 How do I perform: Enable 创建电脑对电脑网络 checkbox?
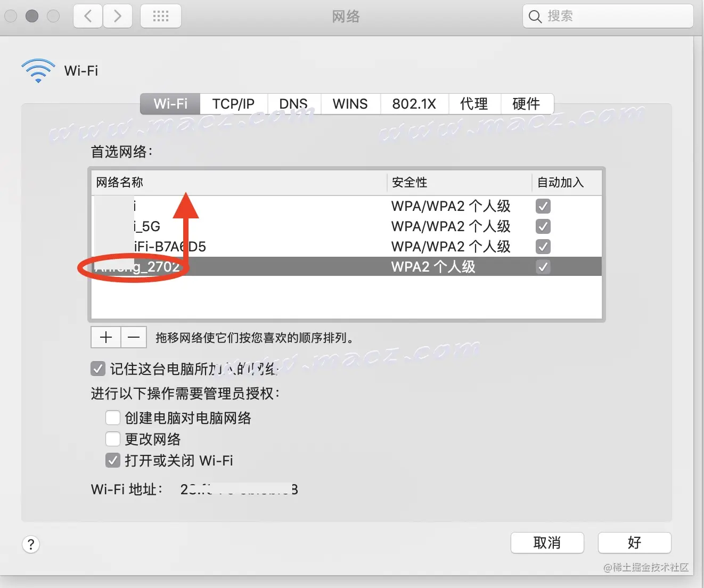[x=112, y=418]
